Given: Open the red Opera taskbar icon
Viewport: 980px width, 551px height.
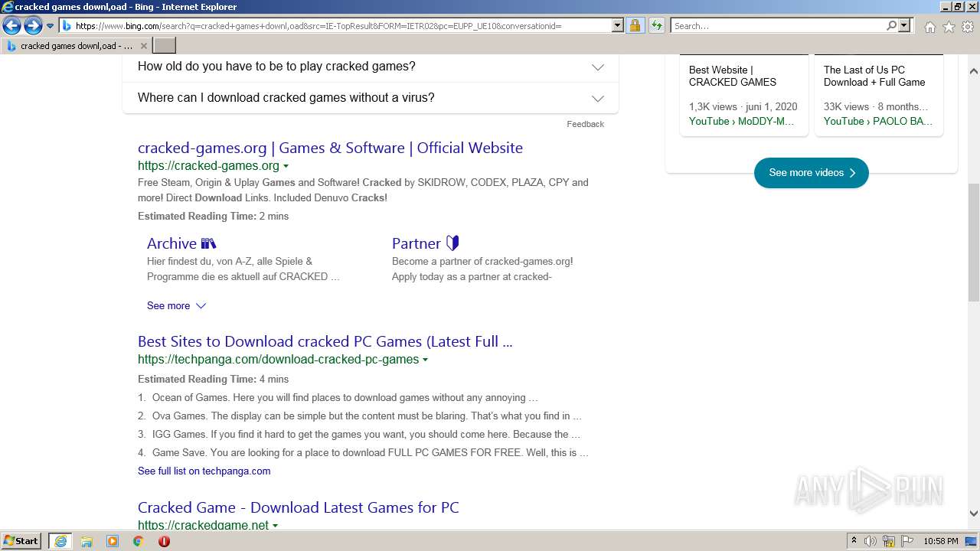Looking at the screenshot, I should point(164,541).
